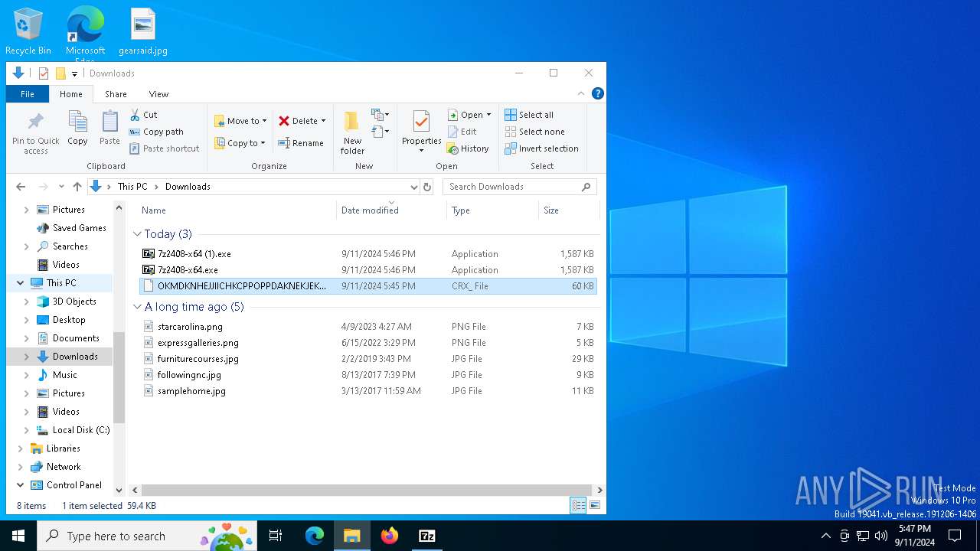Select Local Disk (C:) in tree
The width and height of the screenshot is (980, 551).
coord(73,430)
